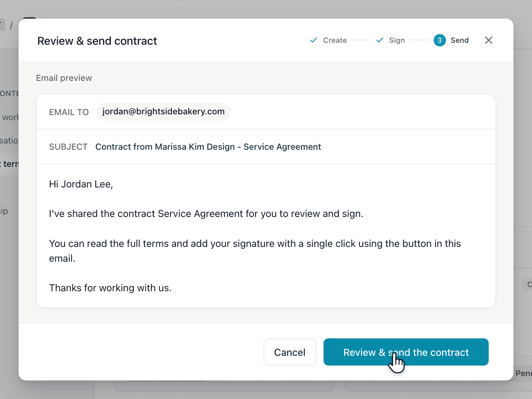The width and height of the screenshot is (532, 399).
Task: Click the jordan@brightsidebakery.com recipient chip
Action: (x=163, y=112)
